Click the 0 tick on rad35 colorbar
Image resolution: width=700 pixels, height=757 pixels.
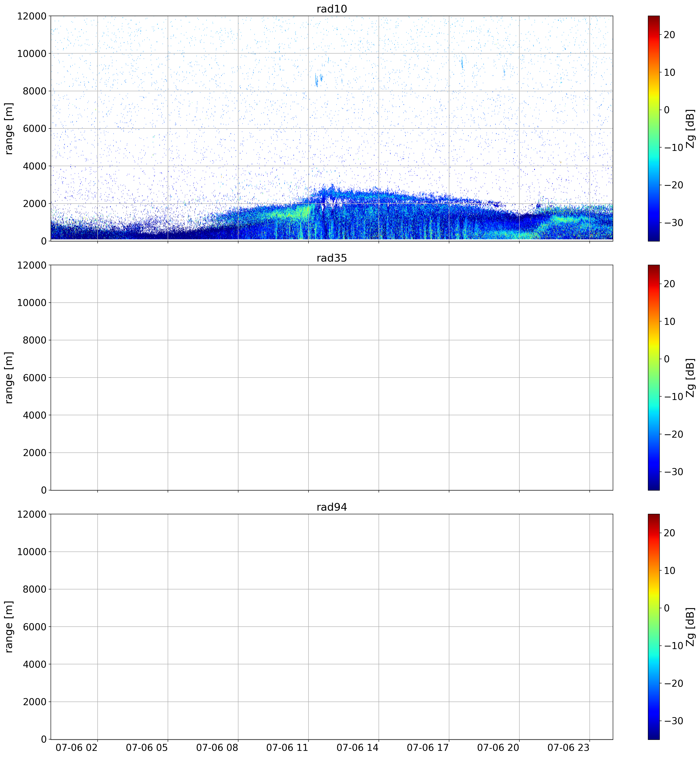click(667, 359)
